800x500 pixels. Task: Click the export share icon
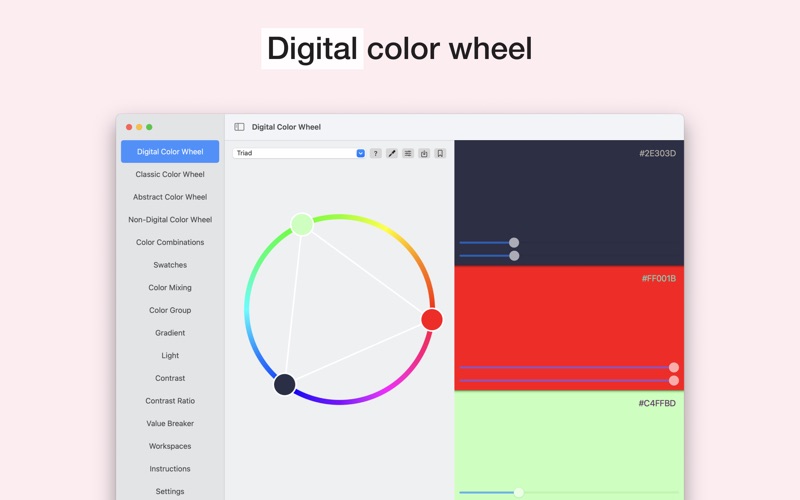pos(424,153)
